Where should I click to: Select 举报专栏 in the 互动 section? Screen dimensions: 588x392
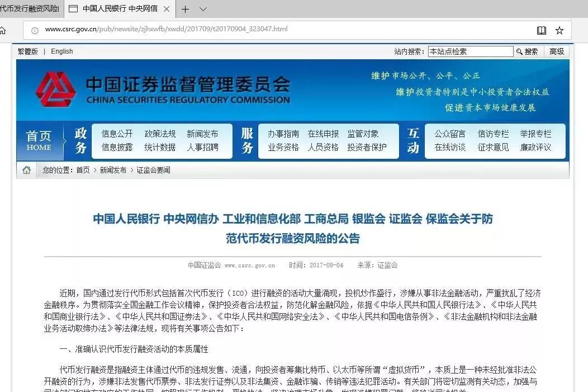[x=535, y=134]
